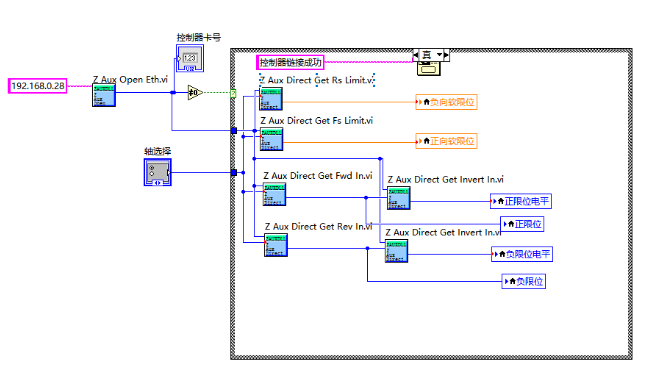This screenshot has width=656, height=379.
Task: Click the 轴选择 control terminal
Action: coord(158,172)
